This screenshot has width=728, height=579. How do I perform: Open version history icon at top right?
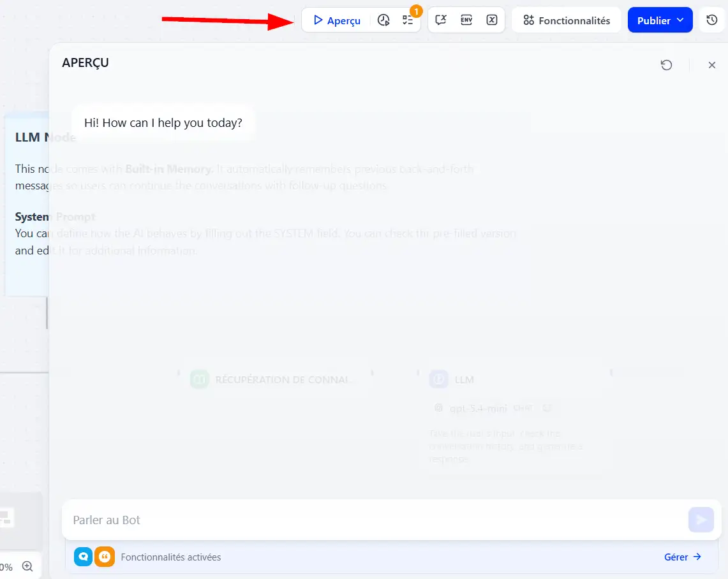(712, 20)
